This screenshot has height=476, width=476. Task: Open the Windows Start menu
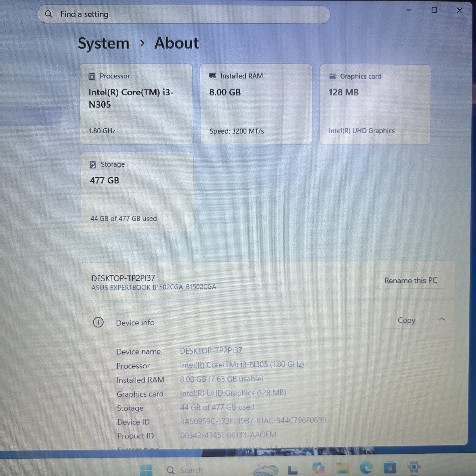tap(146, 470)
